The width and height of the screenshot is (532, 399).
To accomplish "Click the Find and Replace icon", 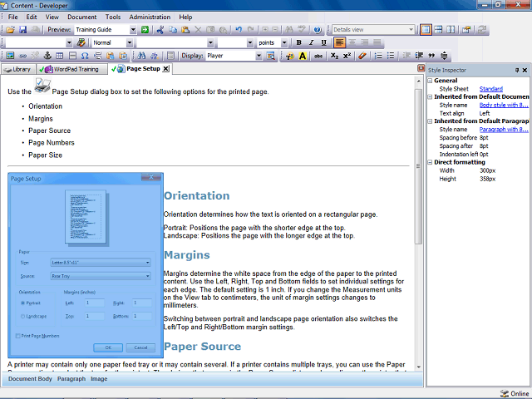I will pyautogui.click(x=155, y=56).
